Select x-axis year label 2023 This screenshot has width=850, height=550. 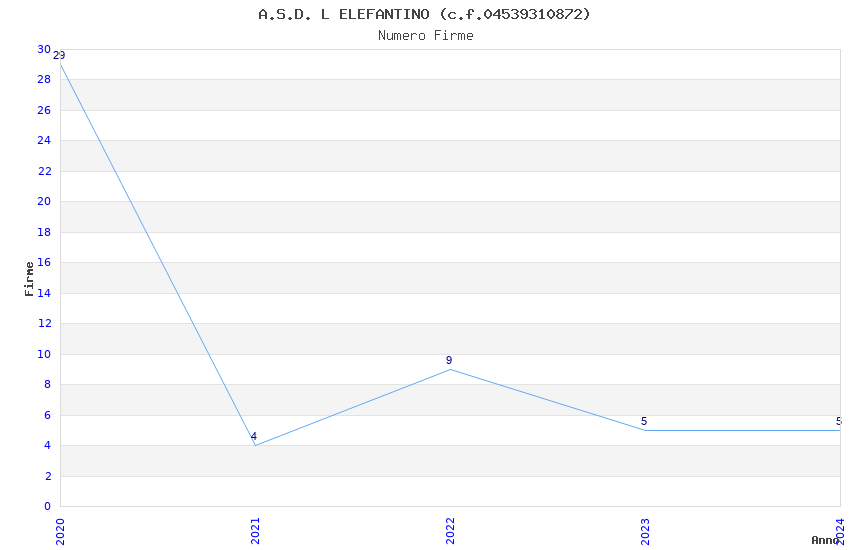(645, 532)
